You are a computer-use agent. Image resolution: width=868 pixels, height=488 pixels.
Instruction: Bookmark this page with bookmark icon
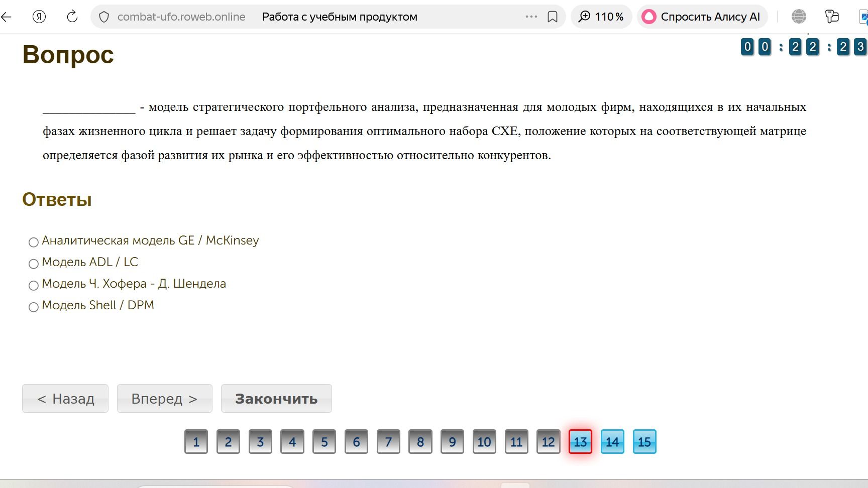point(553,17)
